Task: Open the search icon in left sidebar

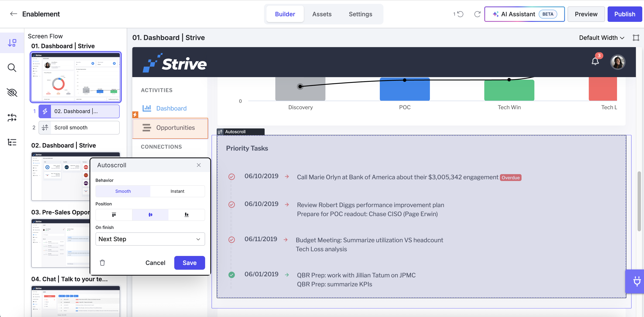Action: click(x=12, y=67)
